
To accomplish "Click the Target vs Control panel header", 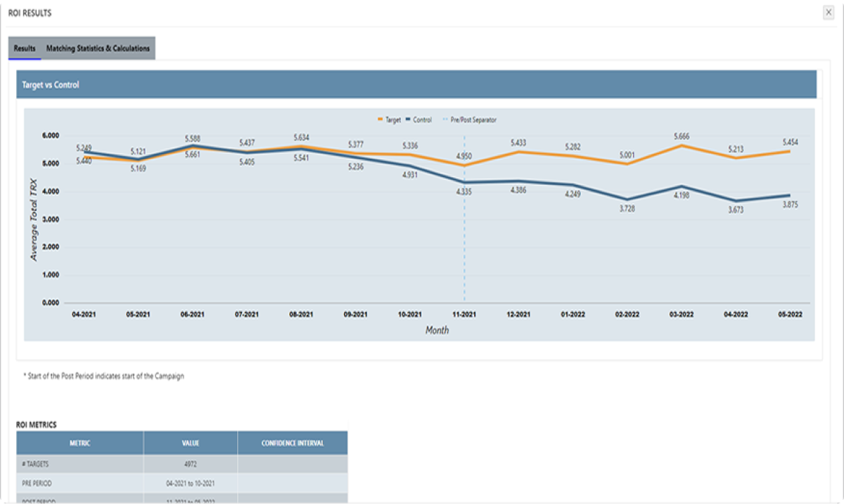I will 416,84.
